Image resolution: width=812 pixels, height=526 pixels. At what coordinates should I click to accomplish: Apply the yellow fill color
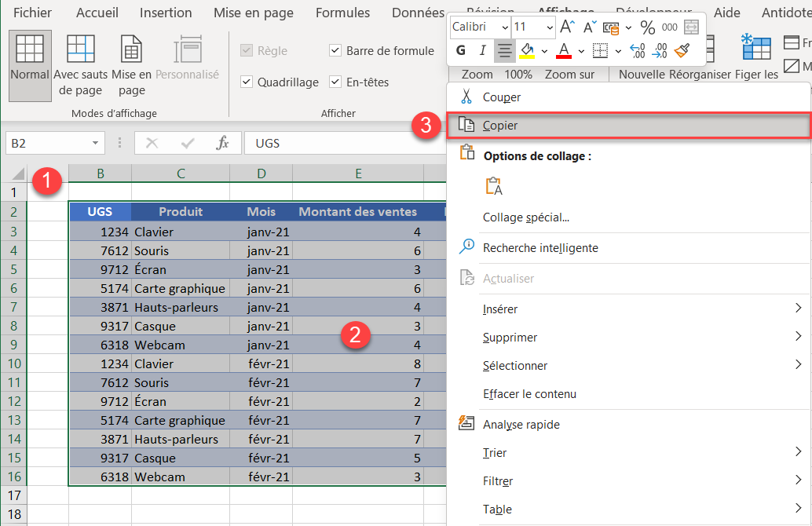pos(527,50)
